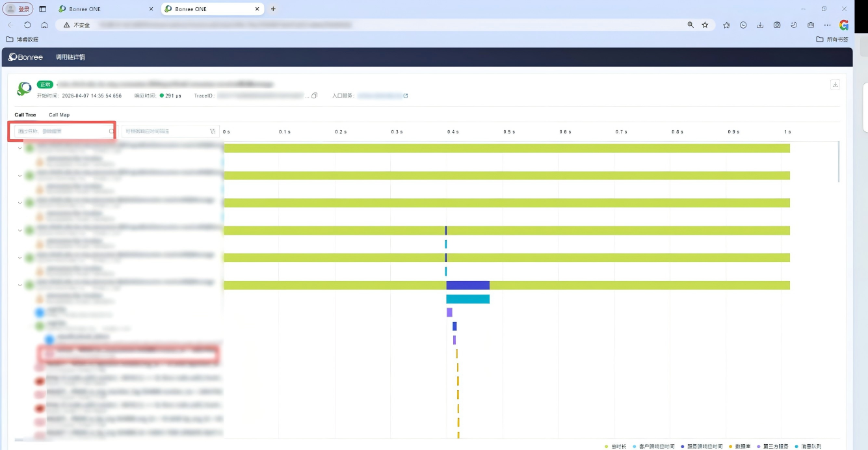Open the 博睿数据 bookmark folder

click(x=22, y=39)
